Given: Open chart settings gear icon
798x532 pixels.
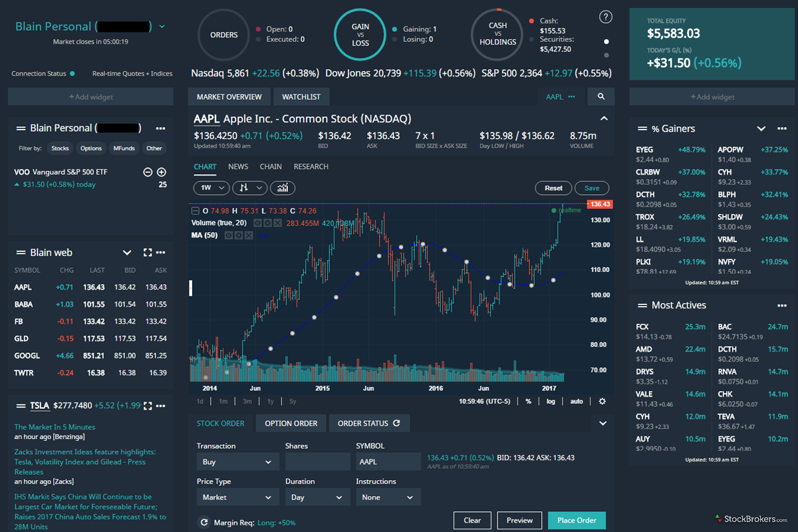Looking at the screenshot, I should tap(602, 402).
